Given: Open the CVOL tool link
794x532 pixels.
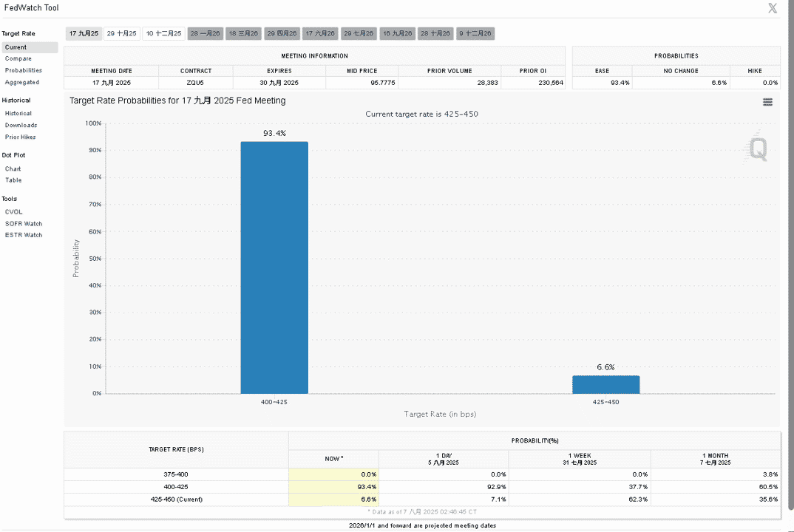Looking at the screenshot, I should pyautogui.click(x=13, y=212).
